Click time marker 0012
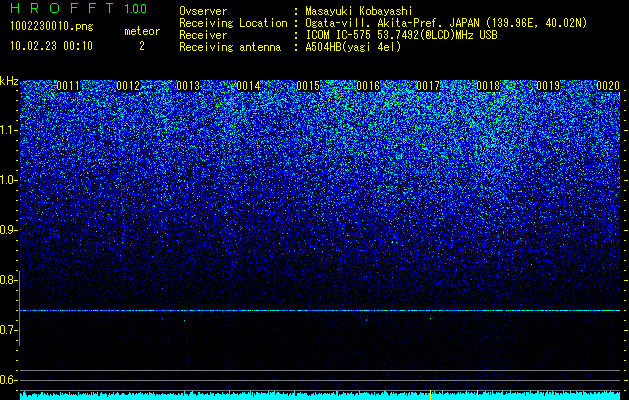629x400 pixels. click(128, 86)
